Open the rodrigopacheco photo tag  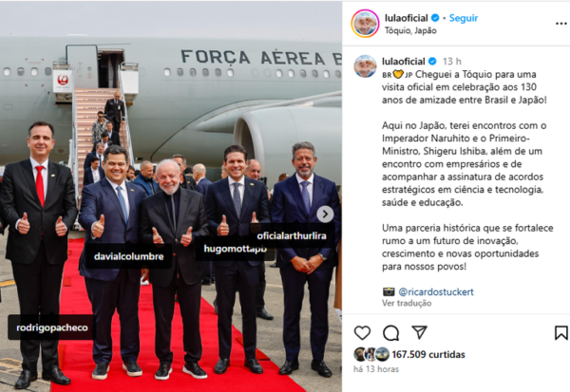pos(51,327)
